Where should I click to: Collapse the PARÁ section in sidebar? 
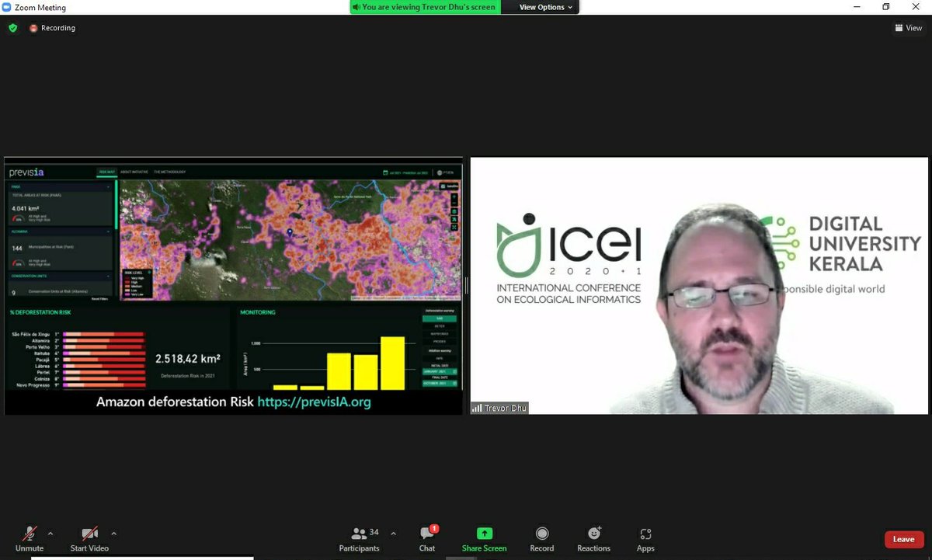(108, 187)
